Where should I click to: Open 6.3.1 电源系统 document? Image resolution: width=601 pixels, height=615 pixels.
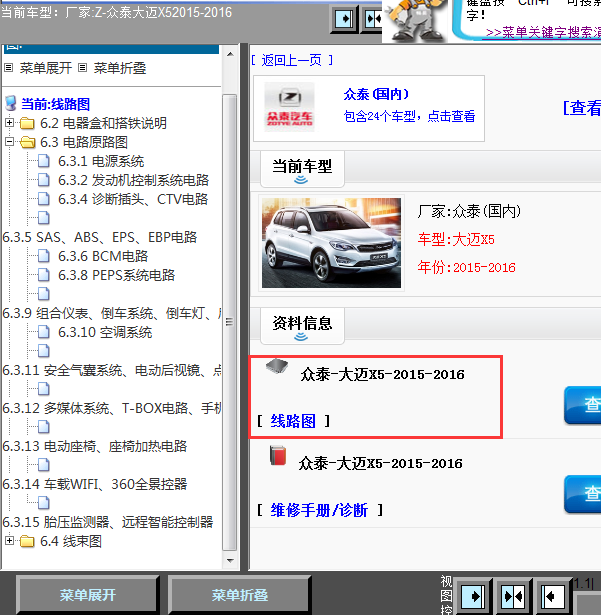tap(101, 161)
